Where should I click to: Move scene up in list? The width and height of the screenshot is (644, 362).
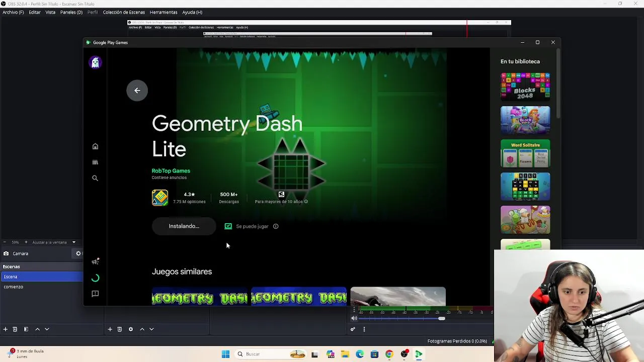click(37, 329)
